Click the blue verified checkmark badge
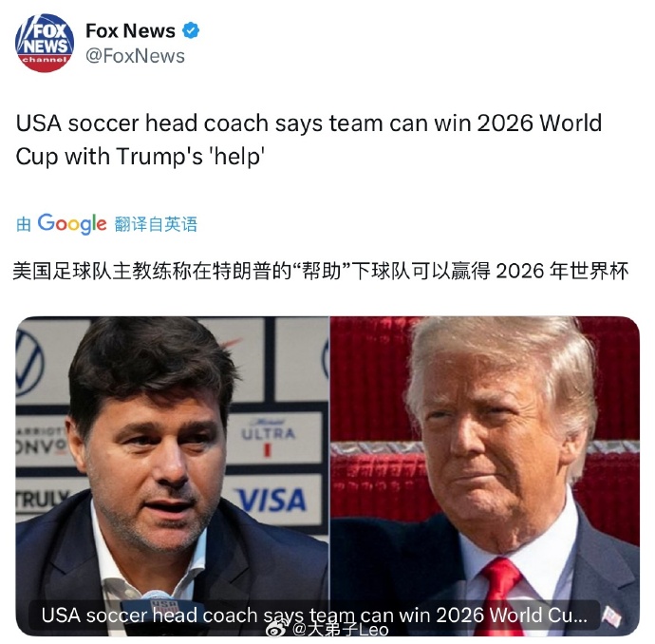The image size is (655, 644). [191, 30]
